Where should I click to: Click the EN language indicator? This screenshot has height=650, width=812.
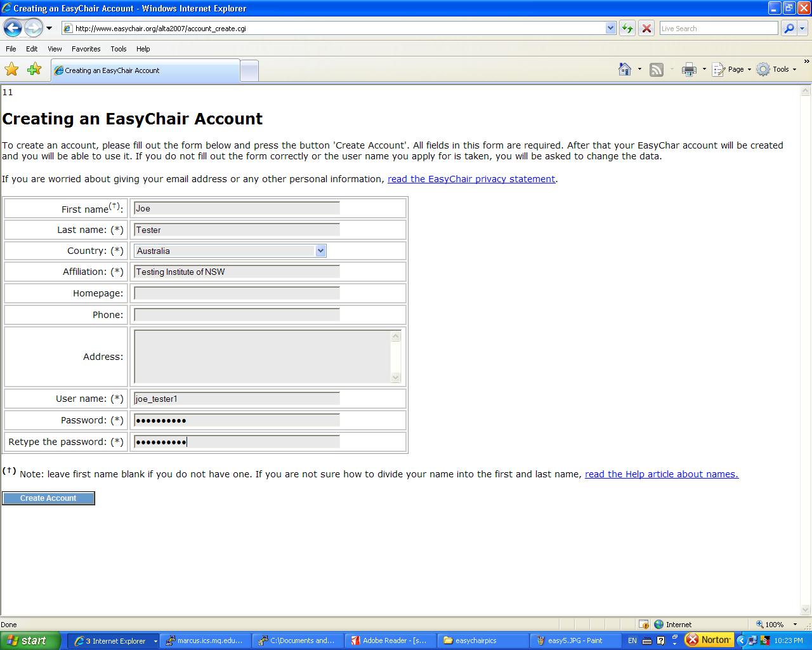pos(632,641)
